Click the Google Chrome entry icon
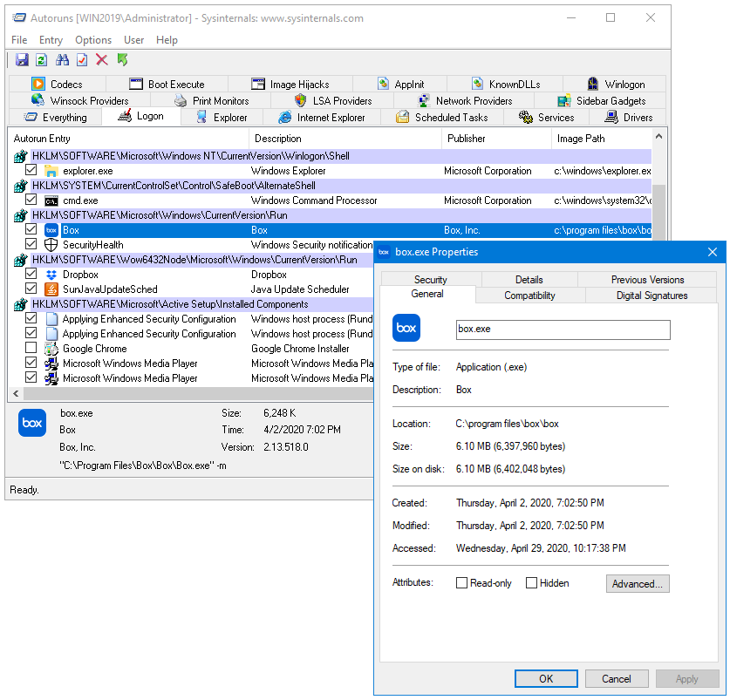Image resolution: width=730 pixels, height=700 pixels. tap(51, 349)
